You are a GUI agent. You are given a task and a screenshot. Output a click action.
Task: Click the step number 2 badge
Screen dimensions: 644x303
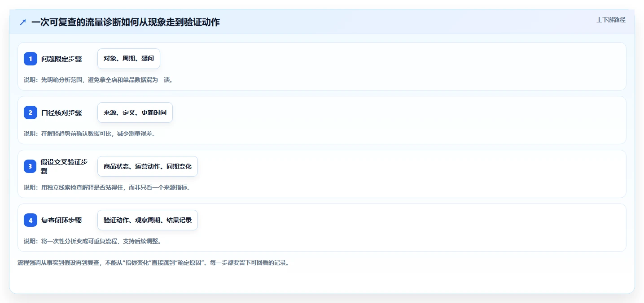pos(31,113)
